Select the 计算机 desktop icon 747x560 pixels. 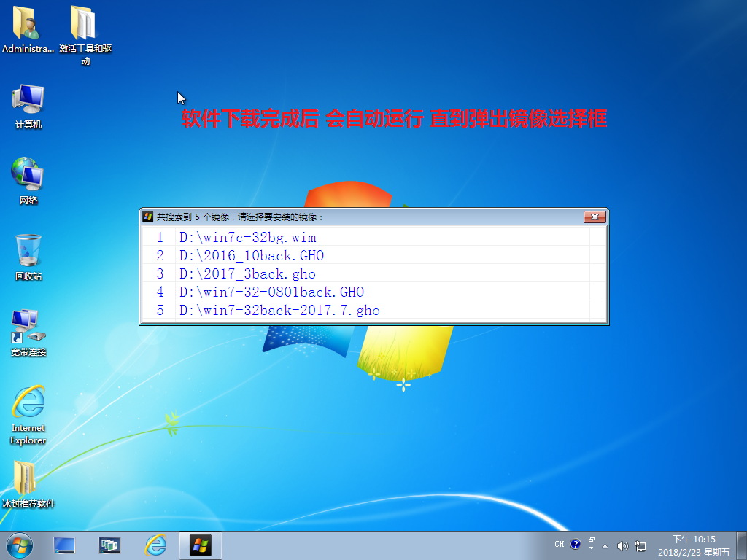[x=28, y=106]
